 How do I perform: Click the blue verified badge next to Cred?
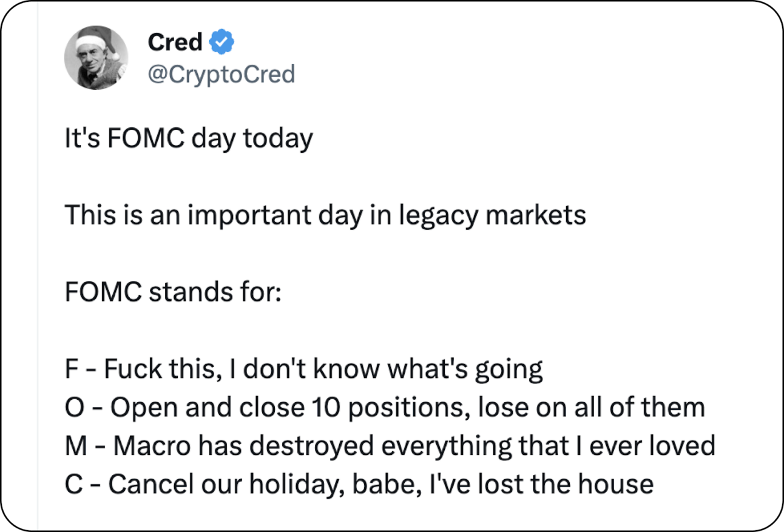click(x=222, y=43)
